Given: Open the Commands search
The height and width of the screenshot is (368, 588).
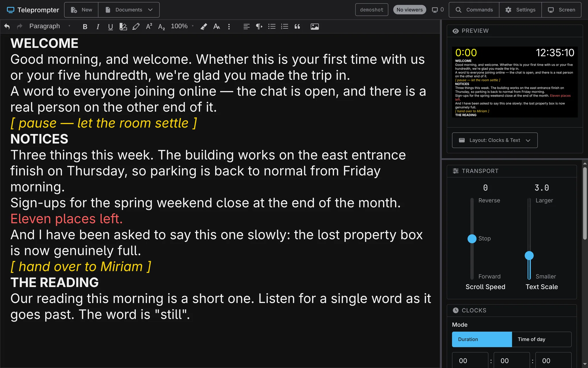Looking at the screenshot, I should point(474,10).
